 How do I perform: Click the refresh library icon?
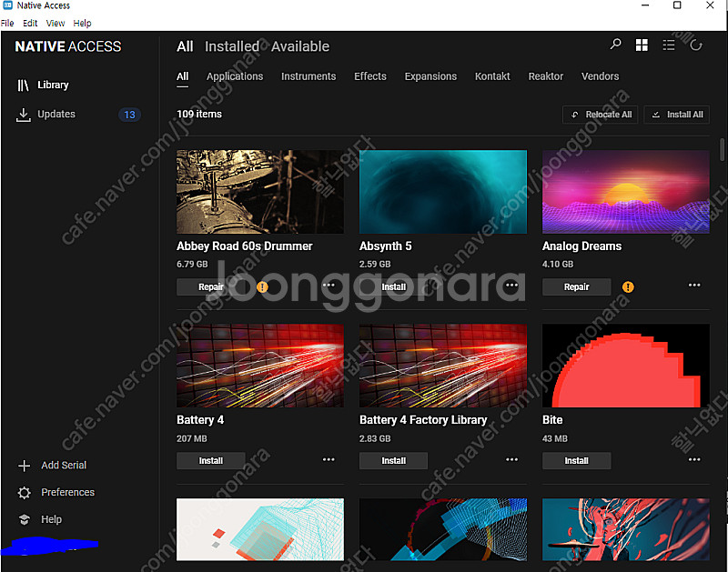coord(695,45)
